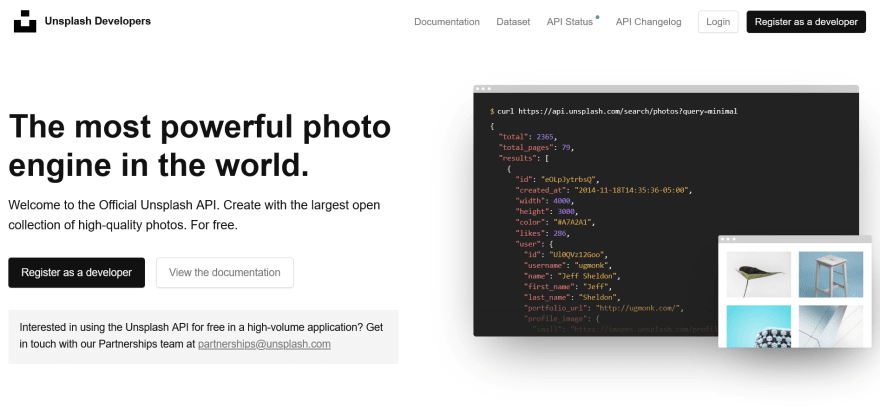Click the Login button
This screenshot has height=414, width=880.
point(718,22)
